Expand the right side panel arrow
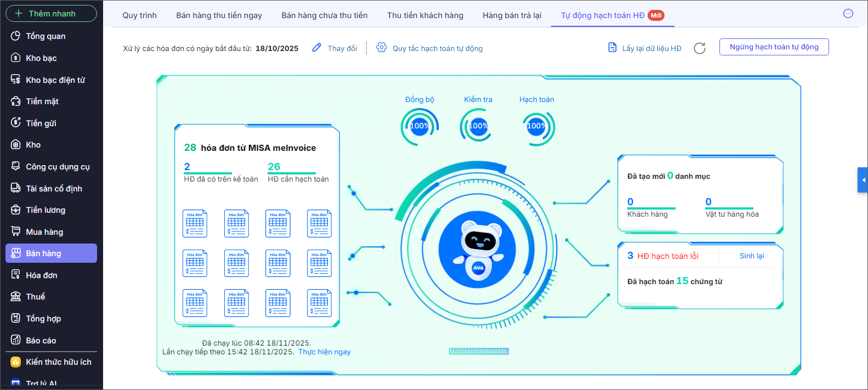The height and width of the screenshot is (390, 868). coord(863,180)
